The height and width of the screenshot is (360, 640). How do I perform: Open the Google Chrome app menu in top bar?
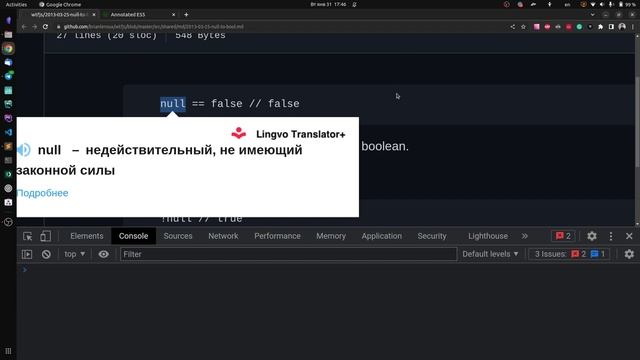pos(60,4)
